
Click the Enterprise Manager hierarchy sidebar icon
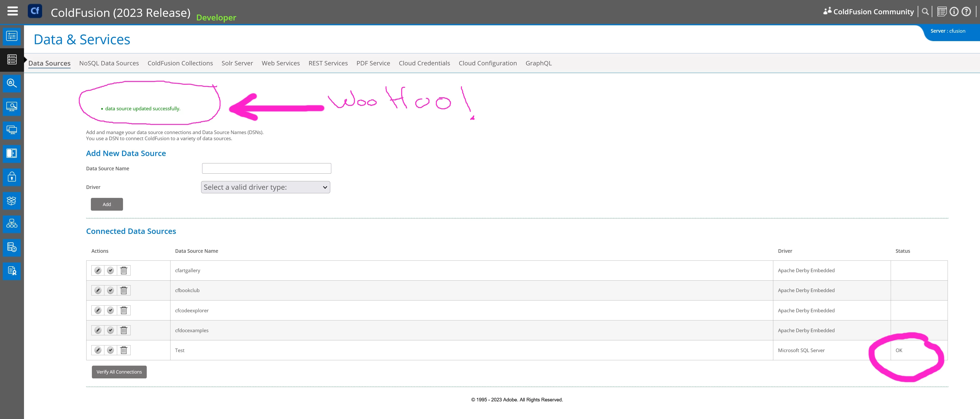[x=12, y=224]
